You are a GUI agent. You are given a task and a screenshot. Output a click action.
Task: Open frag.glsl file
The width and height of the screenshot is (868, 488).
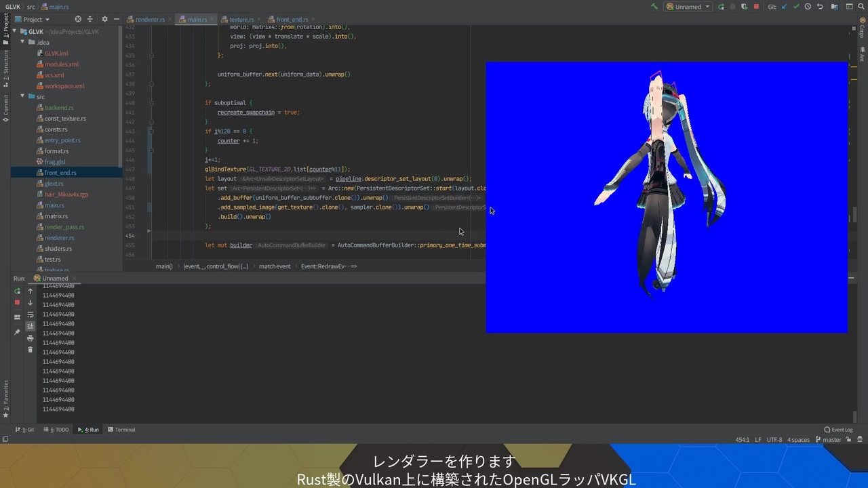[x=55, y=162]
